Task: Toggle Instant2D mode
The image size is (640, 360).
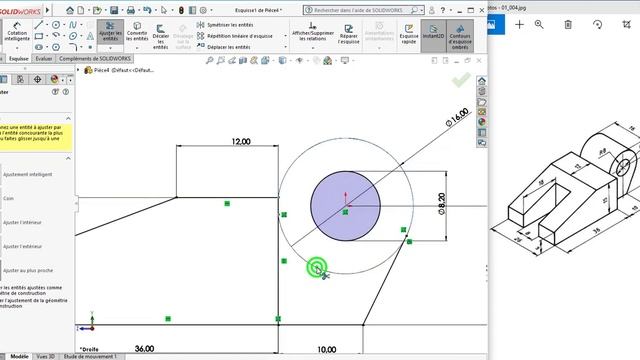Action: (x=433, y=36)
